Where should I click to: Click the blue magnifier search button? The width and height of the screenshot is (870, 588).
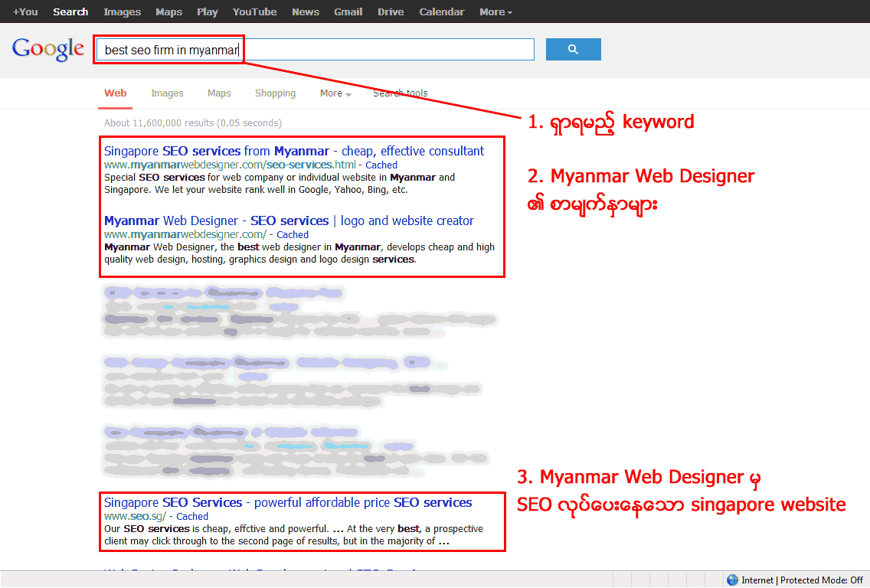(573, 49)
